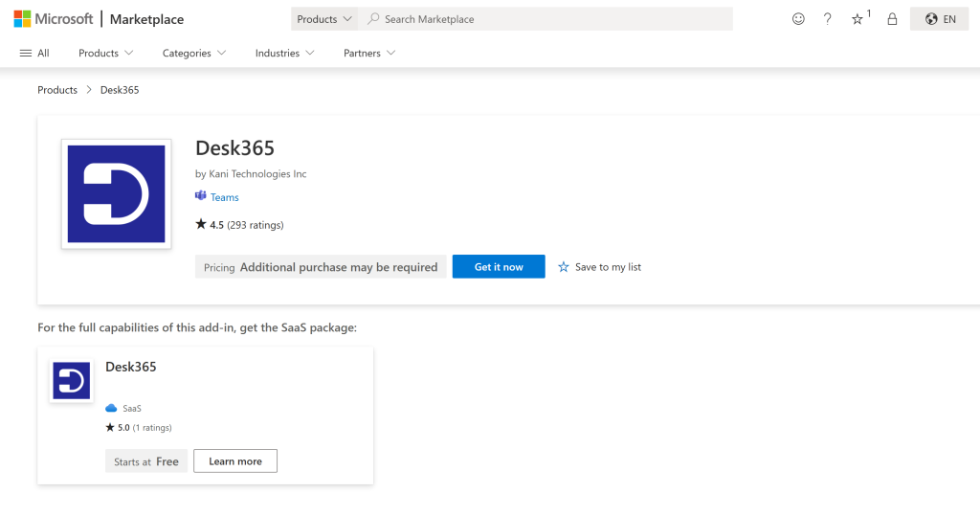The width and height of the screenshot is (980, 516).
Task: Click the Get it now button
Action: pos(499,266)
